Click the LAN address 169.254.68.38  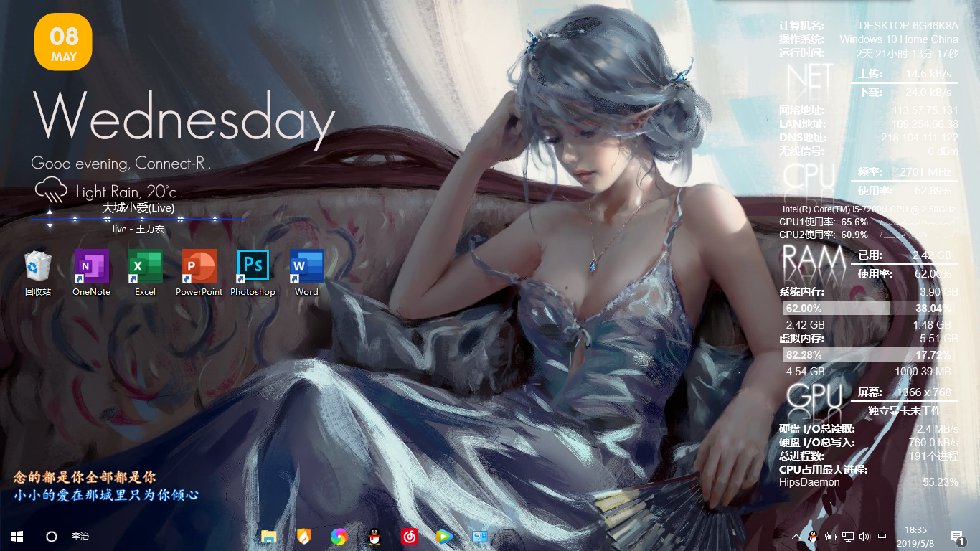[x=925, y=124]
